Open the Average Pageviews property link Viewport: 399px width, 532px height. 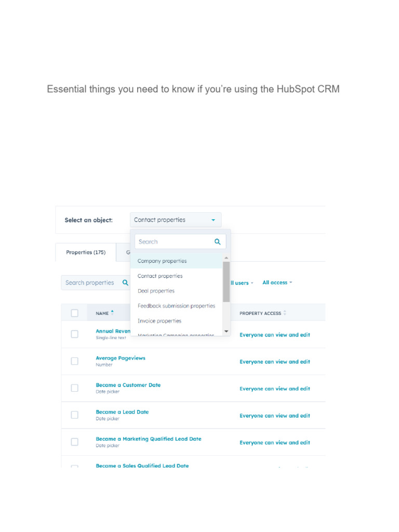(x=121, y=358)
